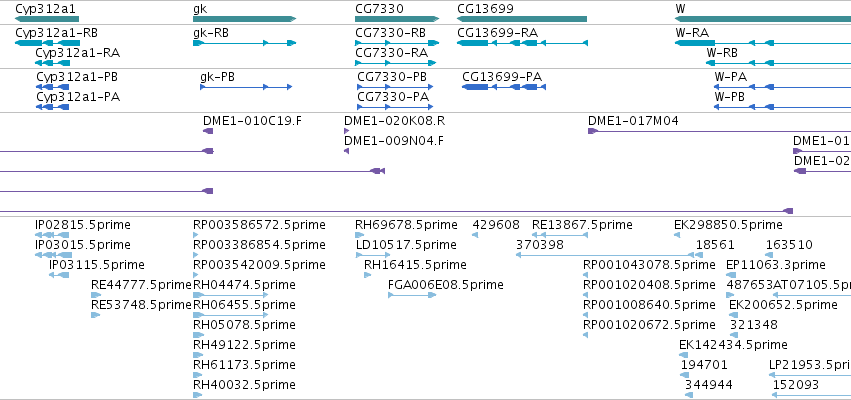
Task: Select the W-RA transcript label
Action: [692, 33]
